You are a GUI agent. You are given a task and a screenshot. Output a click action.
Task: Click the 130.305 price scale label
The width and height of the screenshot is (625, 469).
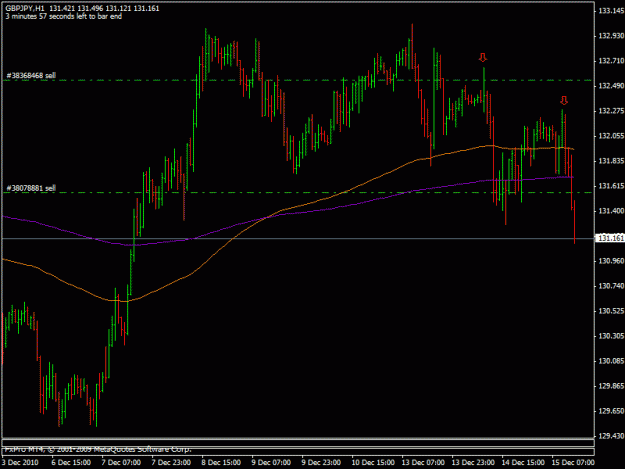point(611,336)
